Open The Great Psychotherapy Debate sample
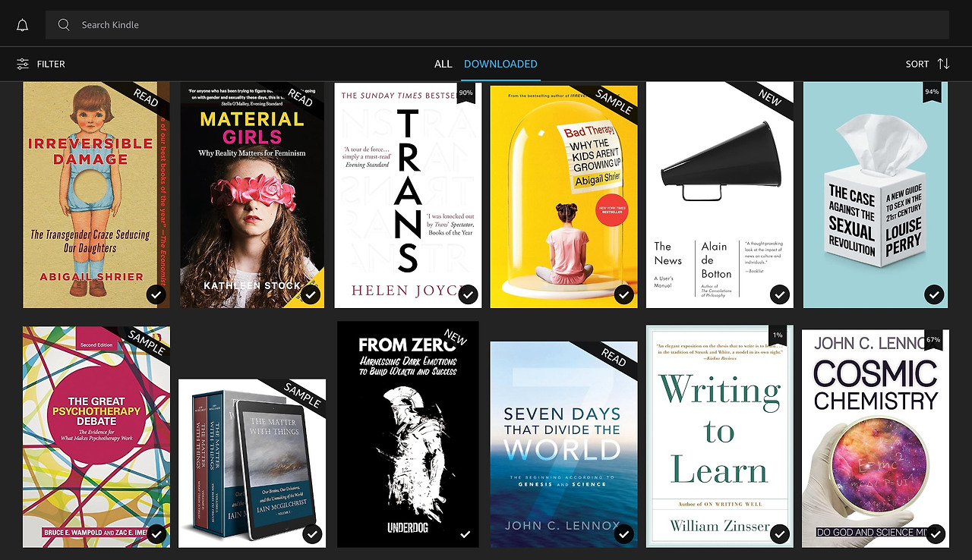 coord(96,437)
